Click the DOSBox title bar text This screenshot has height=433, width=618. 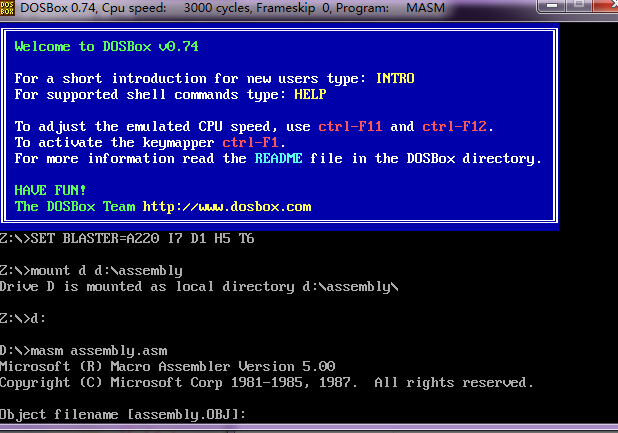(x=233, y=8)
